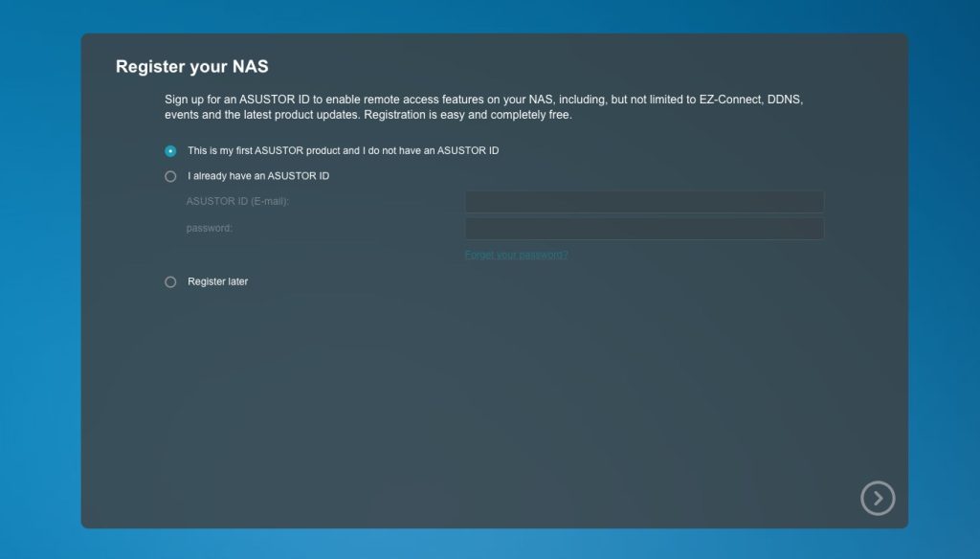This screenshot has width=980, height=559.
Task: Click the password input field
Action: 644,229
